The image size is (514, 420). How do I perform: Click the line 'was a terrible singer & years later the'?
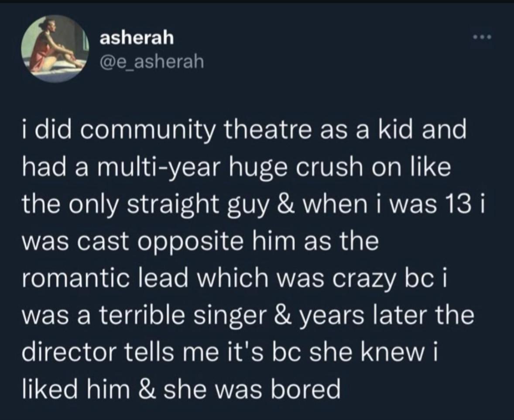pos(248,315)
